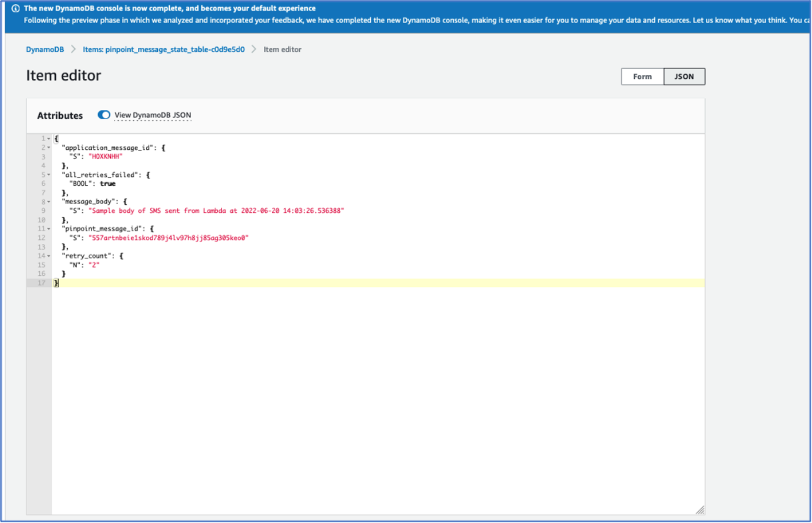812x523 pixels.
Task: Click the "retry_count" key
Action: pyautogui.click(x=86, y=256)
